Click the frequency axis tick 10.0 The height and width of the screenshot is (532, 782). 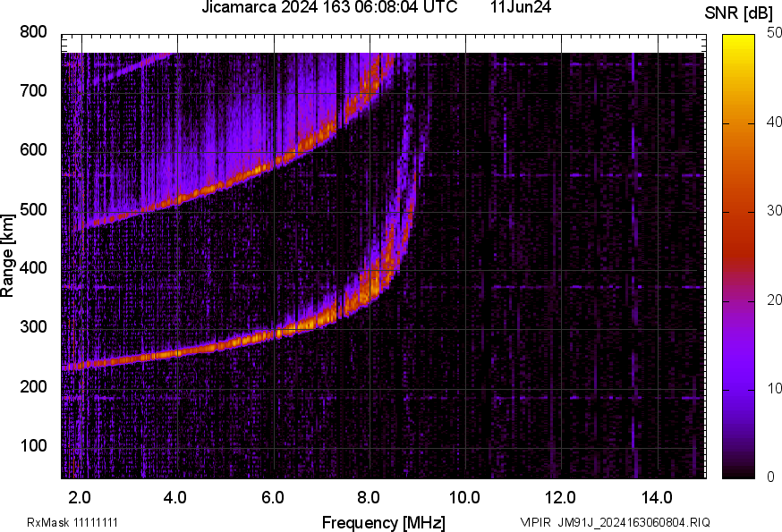464,497
